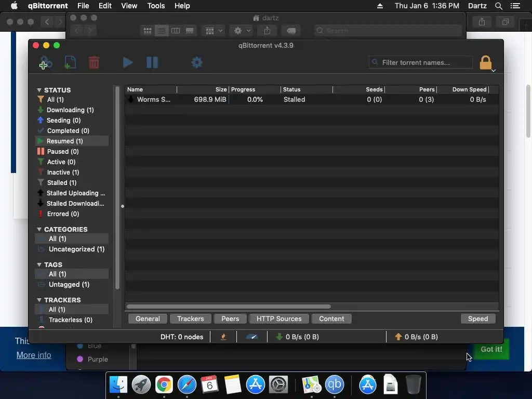
Task: Click the Add Torrent Link icon
Action: pos(45,63)
